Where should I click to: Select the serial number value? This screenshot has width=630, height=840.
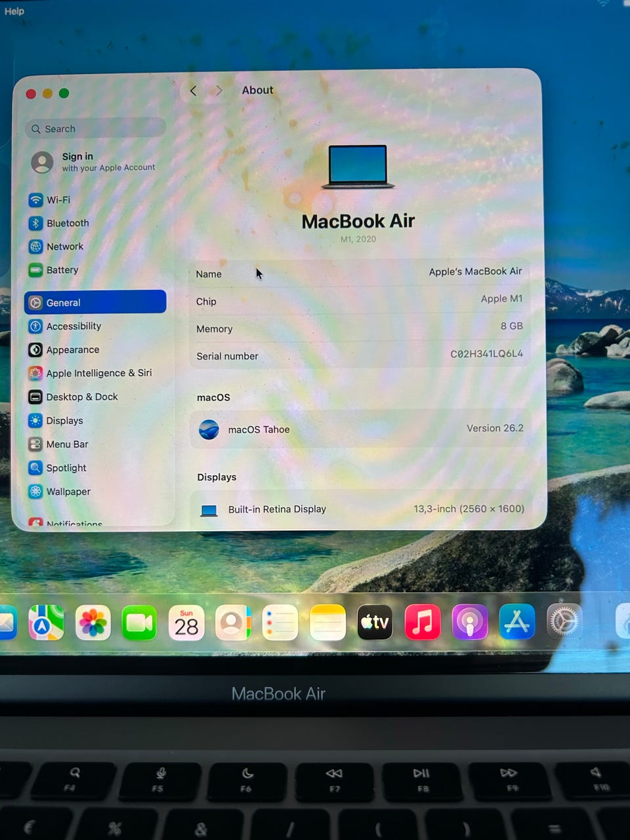coord(486,354)
